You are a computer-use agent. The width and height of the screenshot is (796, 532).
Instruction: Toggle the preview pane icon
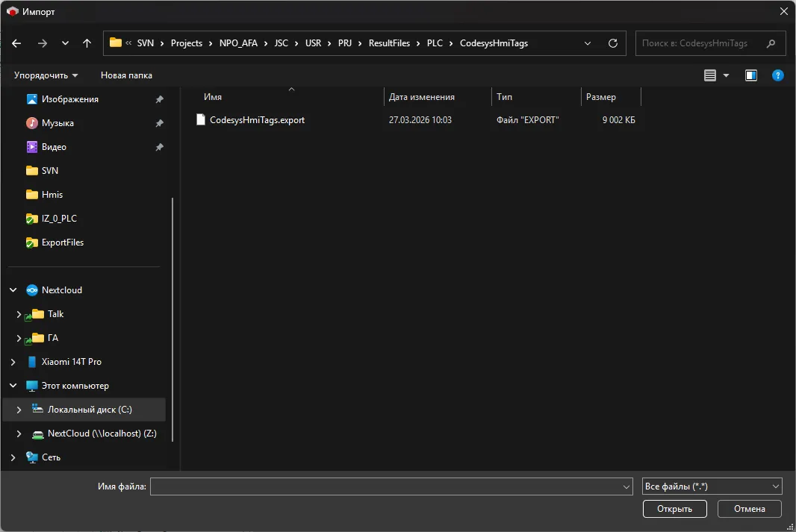750,75
